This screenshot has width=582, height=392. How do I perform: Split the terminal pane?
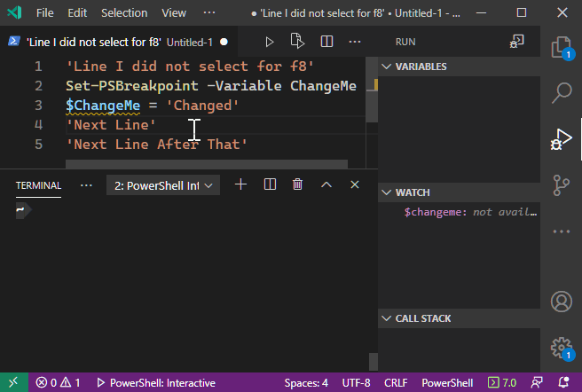[270, 184]
